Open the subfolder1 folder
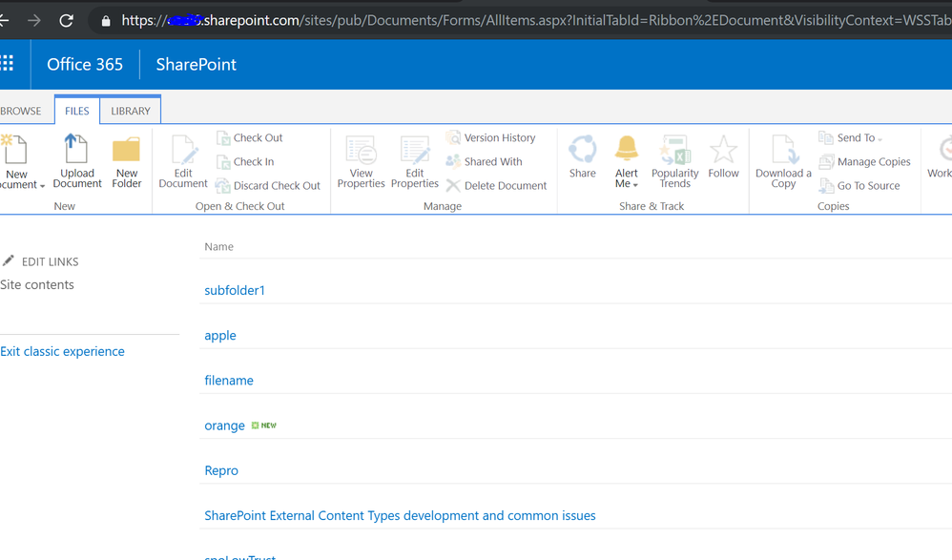The width and height of the screenshot is (952, 560). pos(235,290)
